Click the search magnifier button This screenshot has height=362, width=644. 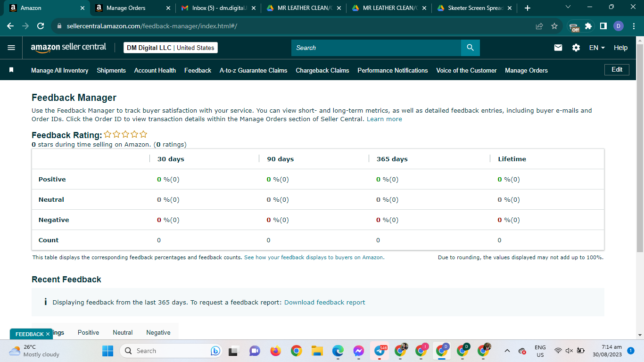coord(470,48)
